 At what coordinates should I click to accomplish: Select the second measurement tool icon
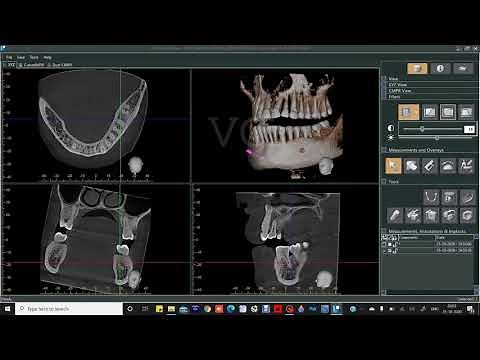(412, 166)
